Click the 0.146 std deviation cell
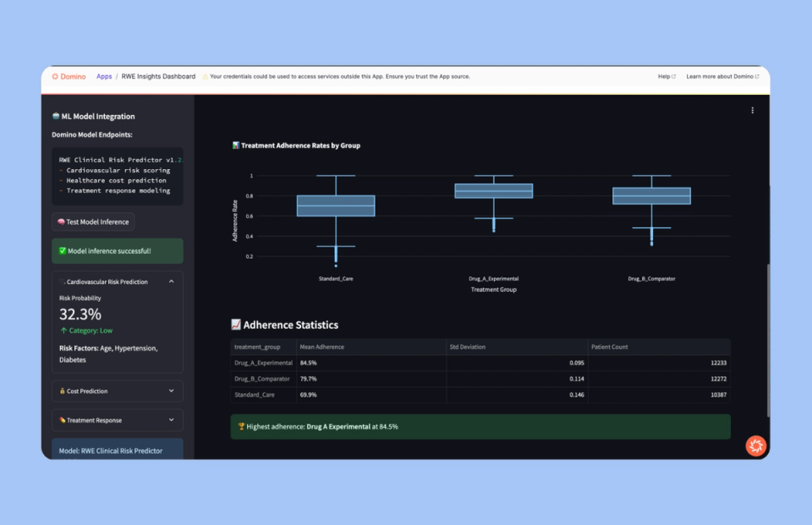 517,395
